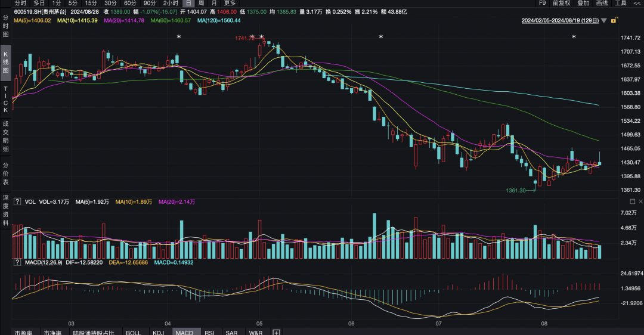644x335 pixels.
Task: Toggle the MA(5) moving average line
Action: coord(32,21)
